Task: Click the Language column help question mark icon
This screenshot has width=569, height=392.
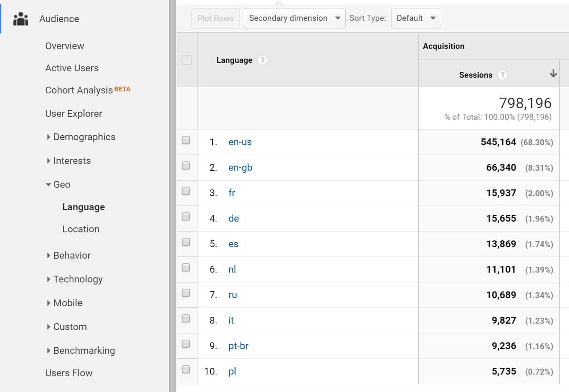Action: tap(262, 60)
